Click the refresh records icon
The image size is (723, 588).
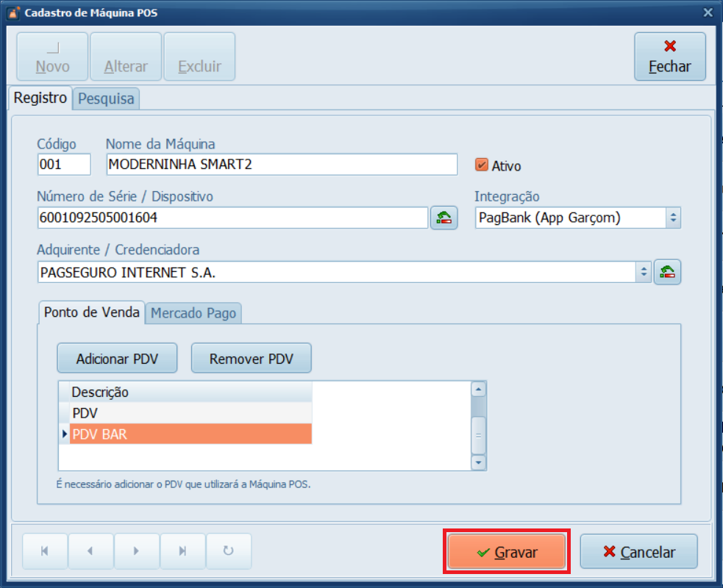[x=229, y=551]
